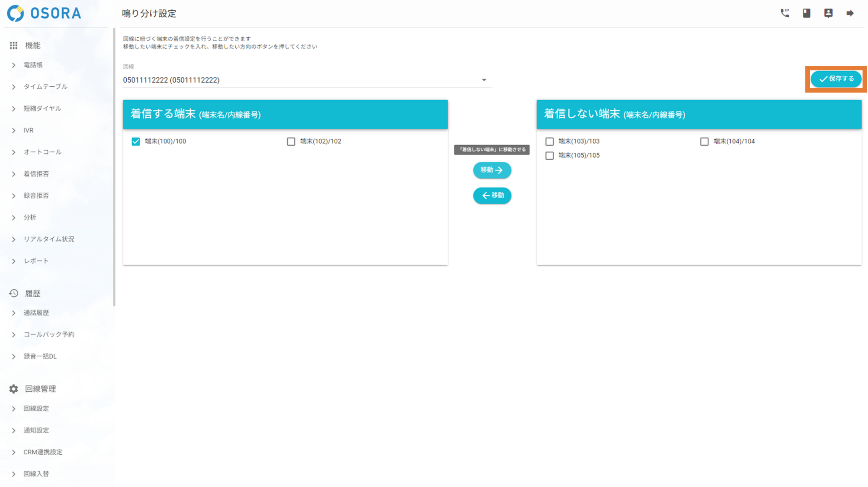Viewport: 868px width, 487px height.
Task: Click the 回線管理 gear icon
Action: tap(14, 389)
